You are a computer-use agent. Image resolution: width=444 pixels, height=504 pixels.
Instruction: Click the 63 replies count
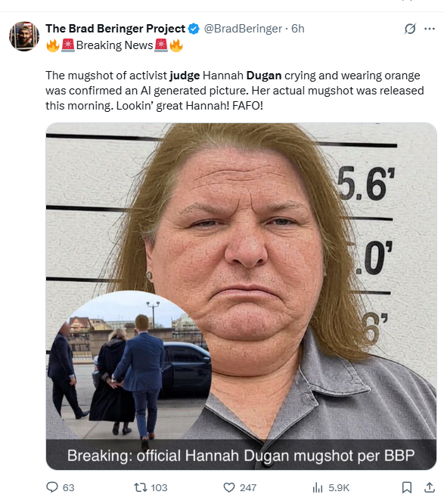[68, 487]
